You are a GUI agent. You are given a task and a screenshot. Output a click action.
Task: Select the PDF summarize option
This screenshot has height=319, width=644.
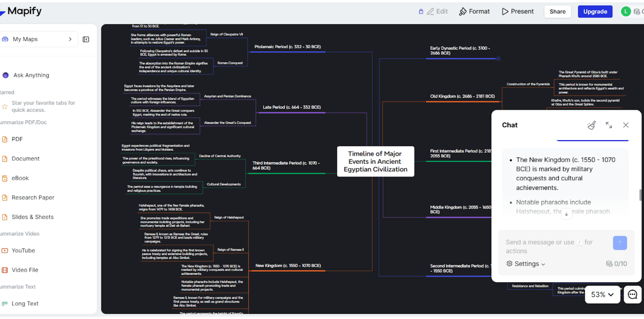[17, 139]
